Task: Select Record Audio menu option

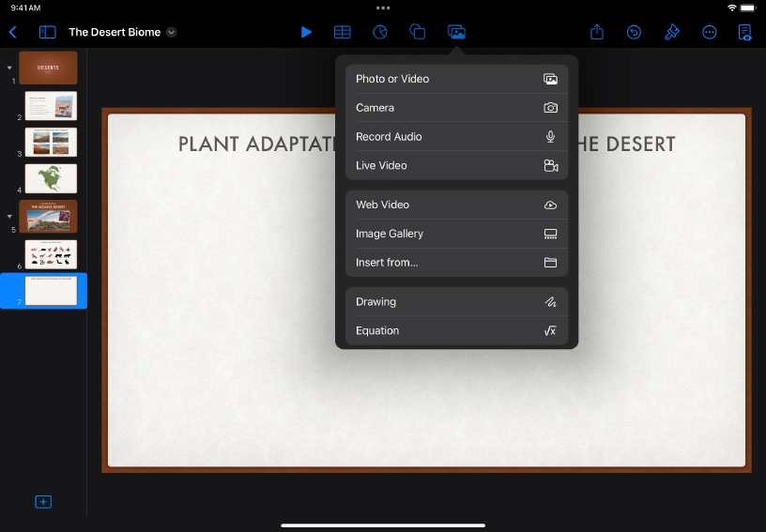Action: tap(456, 137)
